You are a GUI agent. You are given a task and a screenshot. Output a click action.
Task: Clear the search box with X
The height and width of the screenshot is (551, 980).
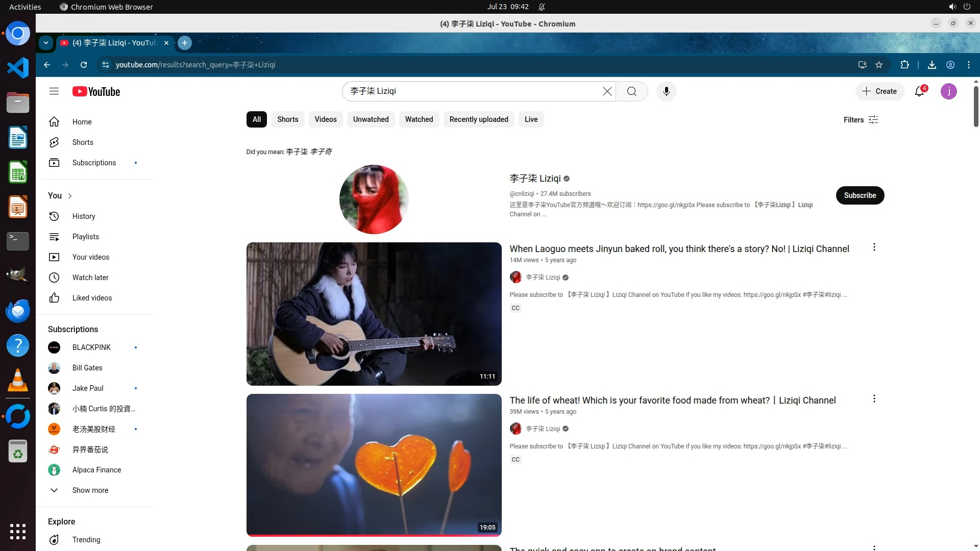tap(607, 91)
